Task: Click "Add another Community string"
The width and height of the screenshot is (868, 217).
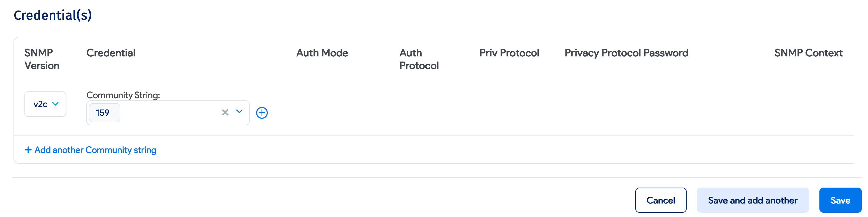Action: click(x=95, y=150)
